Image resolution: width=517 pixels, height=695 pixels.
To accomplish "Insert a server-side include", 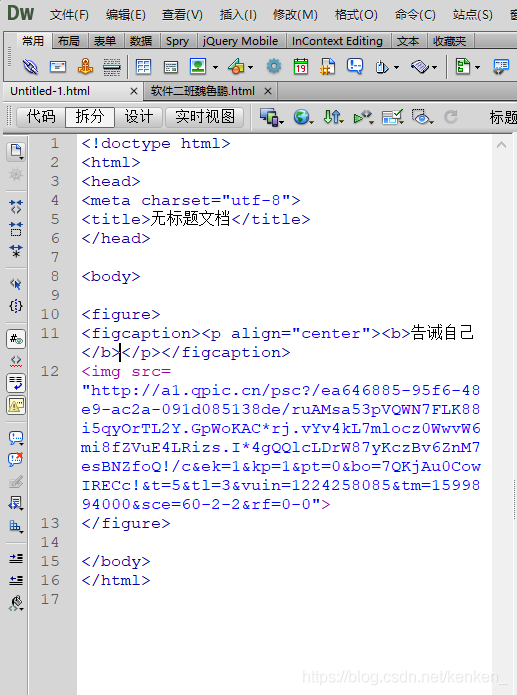I will [x=328, y=67].
